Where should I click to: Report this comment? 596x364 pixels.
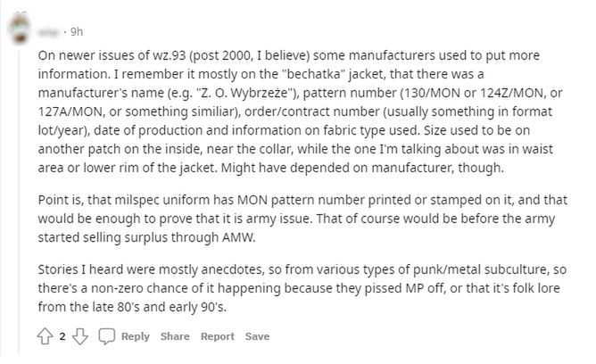(x=218, y=336)
